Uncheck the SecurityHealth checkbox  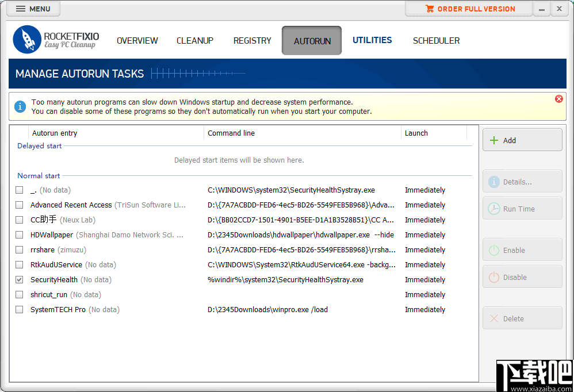20,280
